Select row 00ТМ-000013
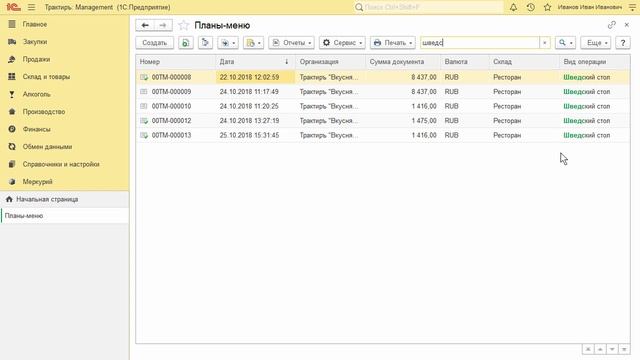The height and width of the screenshot is (360, 640). pyautogui.click(x=383, y=135)
